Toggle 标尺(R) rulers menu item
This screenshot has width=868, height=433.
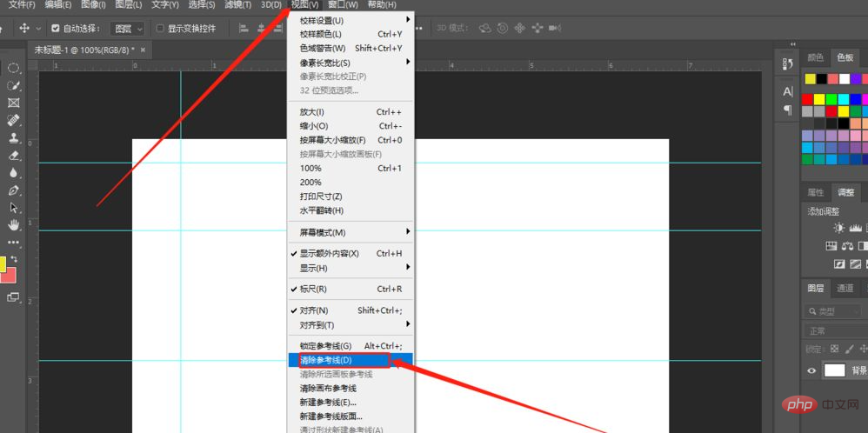(351, 289)
